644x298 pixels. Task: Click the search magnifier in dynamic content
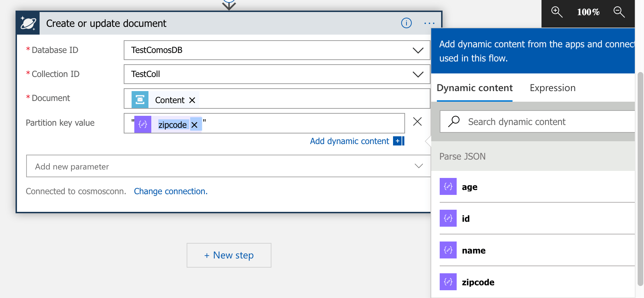(x=454, y=121)
